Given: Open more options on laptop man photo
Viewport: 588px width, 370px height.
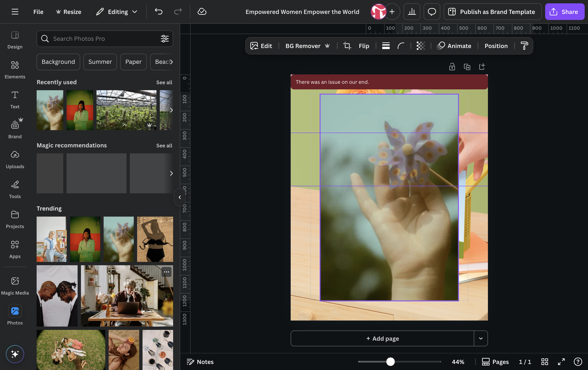Looking at the screenshot, I should (166, 272).
